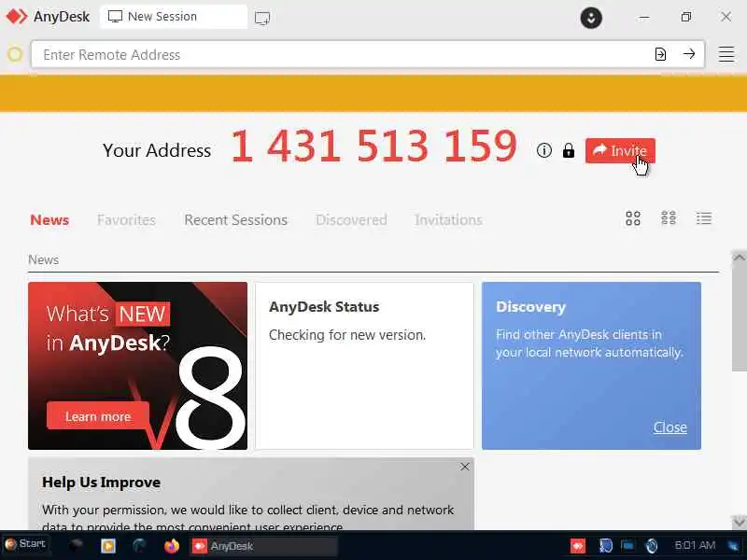Screen dimensions: 747x560
Task: Switch to large tiles view
Action: (x=633, y=218)
